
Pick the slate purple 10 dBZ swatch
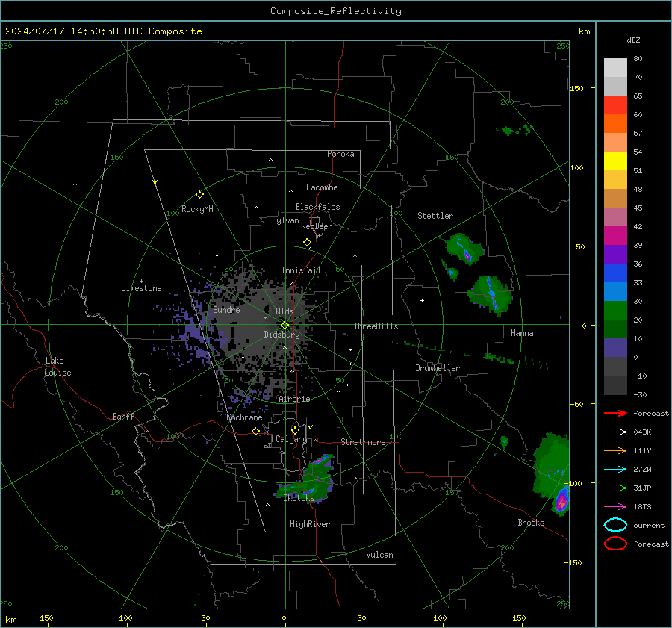point(615,348)
